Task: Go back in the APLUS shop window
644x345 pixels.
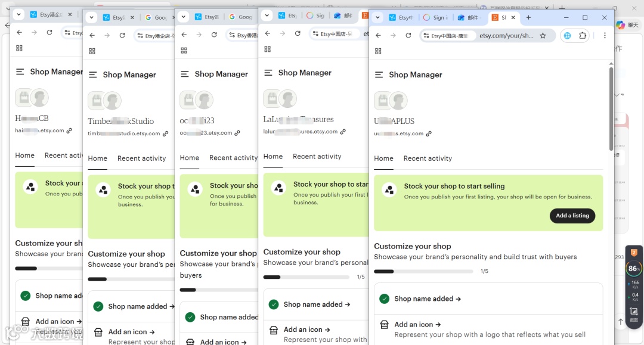Action: pos(378,36)
